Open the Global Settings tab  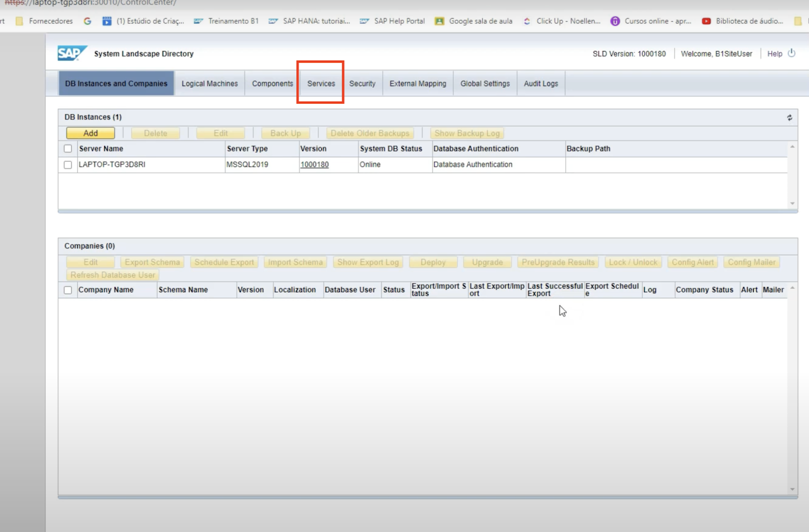click(x=485, y=83)
